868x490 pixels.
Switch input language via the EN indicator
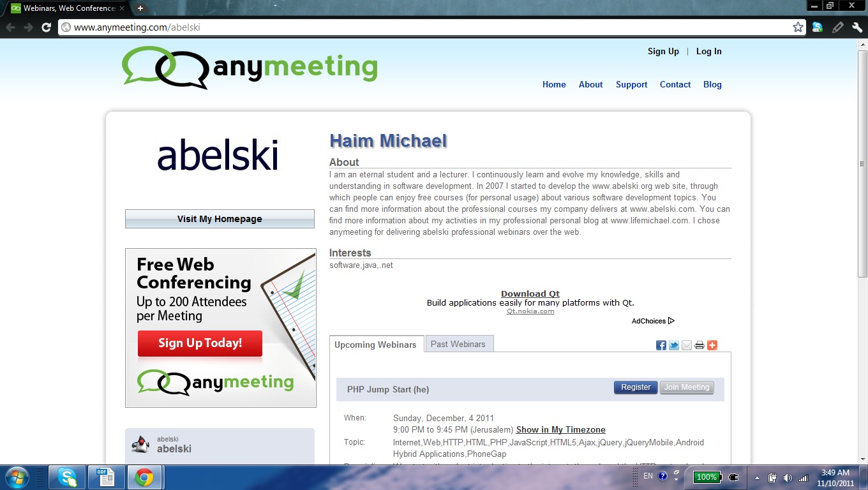[x=648, y=476]
